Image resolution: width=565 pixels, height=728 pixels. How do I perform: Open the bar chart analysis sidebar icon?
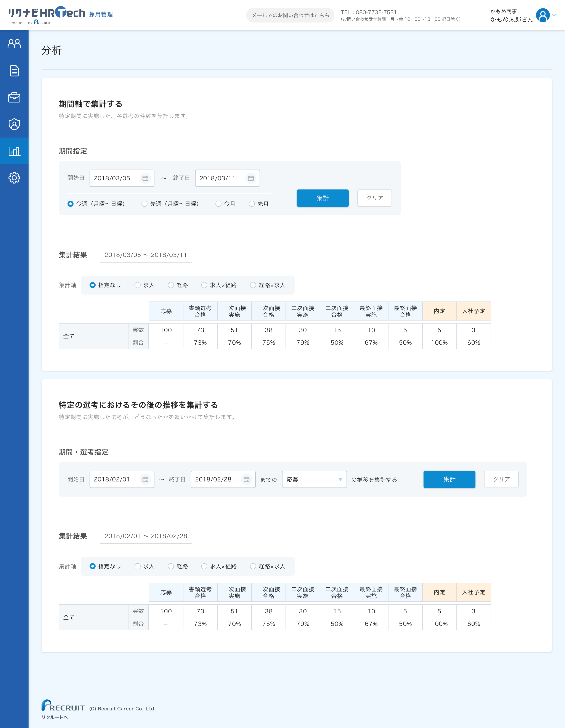[x=14, y=151]
